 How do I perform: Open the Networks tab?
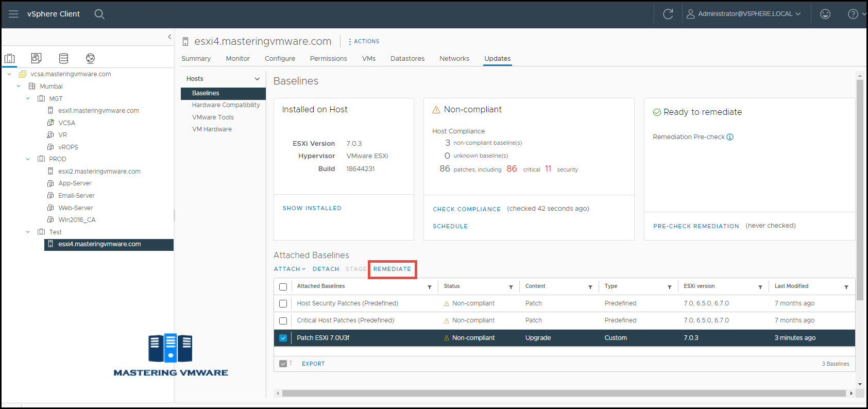454,59
